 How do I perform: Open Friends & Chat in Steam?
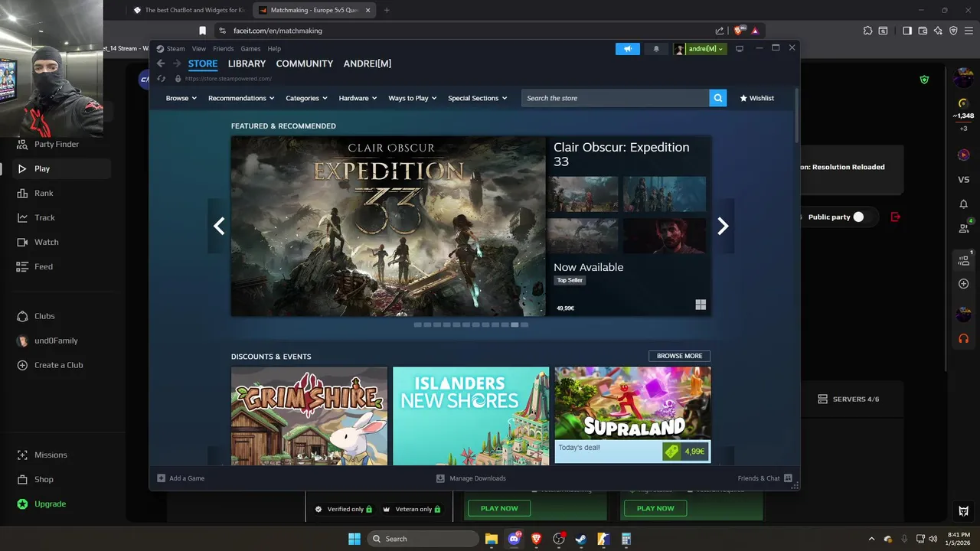point(765,478)
